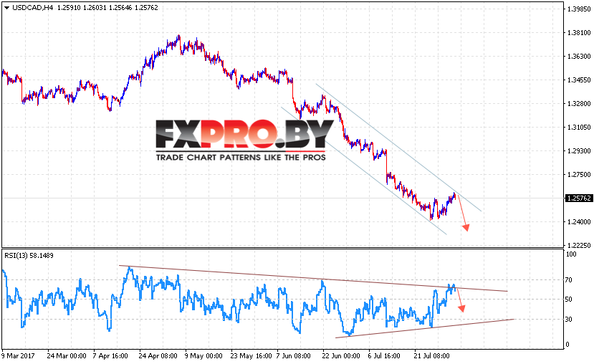Image resolution: width=594 pixels, height=364 pixels.
Task: Click the 7 Jun 08:00 date label
Action: coord(293,356)
